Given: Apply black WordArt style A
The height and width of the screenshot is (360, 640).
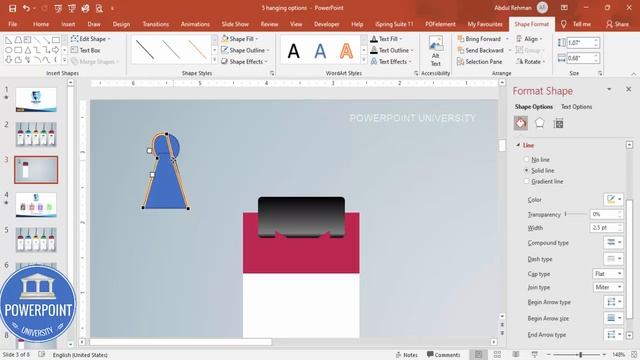Looking at the screenshot, I should [293, 51].
